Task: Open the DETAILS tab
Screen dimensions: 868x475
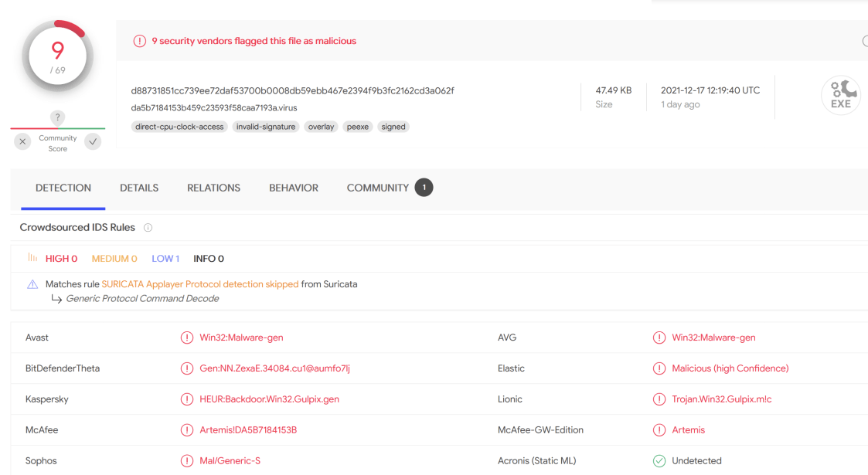Action: click(139, 188)
